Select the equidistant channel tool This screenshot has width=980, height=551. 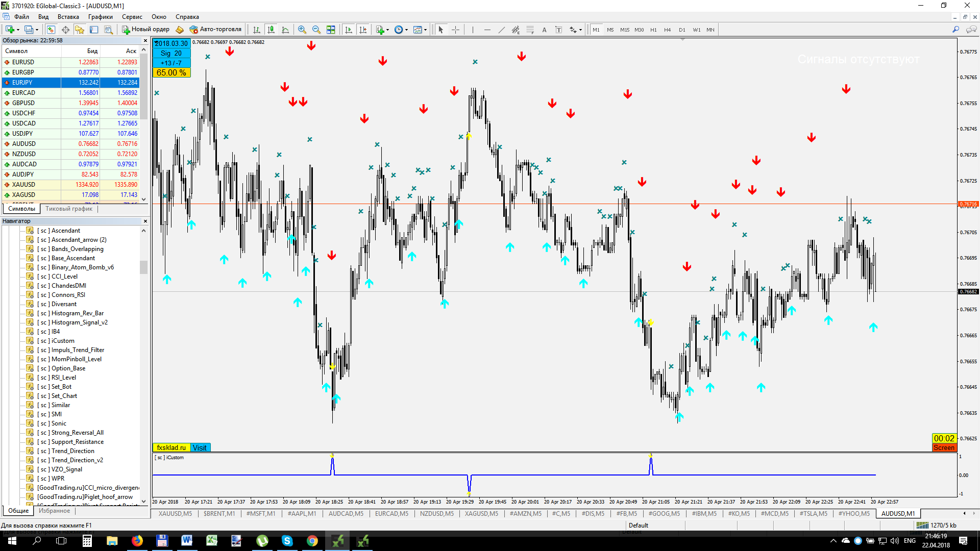[x=516, y=30]
